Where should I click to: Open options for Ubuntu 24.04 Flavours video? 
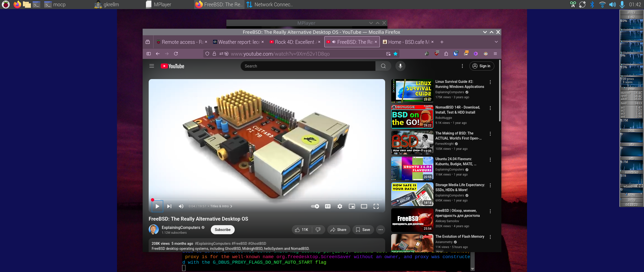[490, 160]
